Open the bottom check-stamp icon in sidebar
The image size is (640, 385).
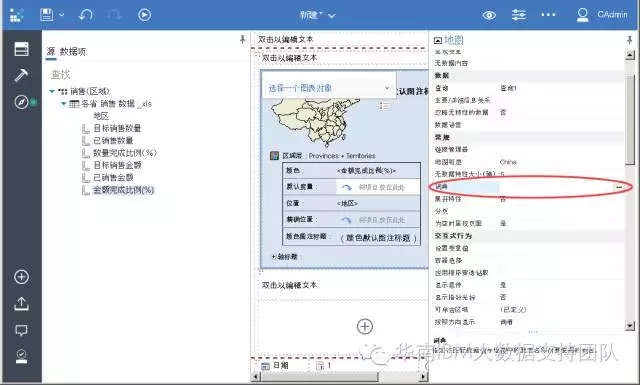(x=21, y=356)
